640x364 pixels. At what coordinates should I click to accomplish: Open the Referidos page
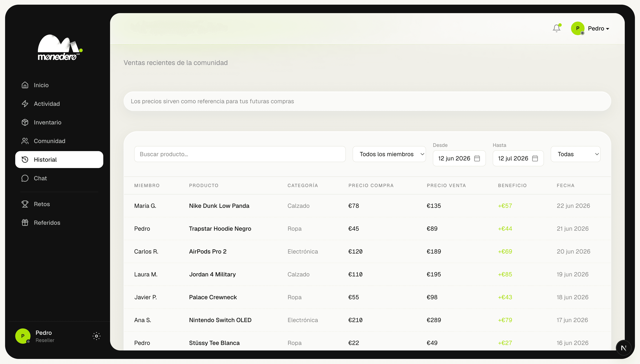(59, 223)
